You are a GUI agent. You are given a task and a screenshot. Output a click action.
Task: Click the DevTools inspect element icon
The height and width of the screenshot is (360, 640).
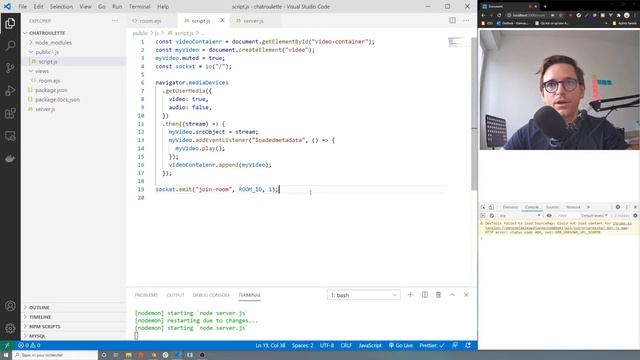(483, 207)
